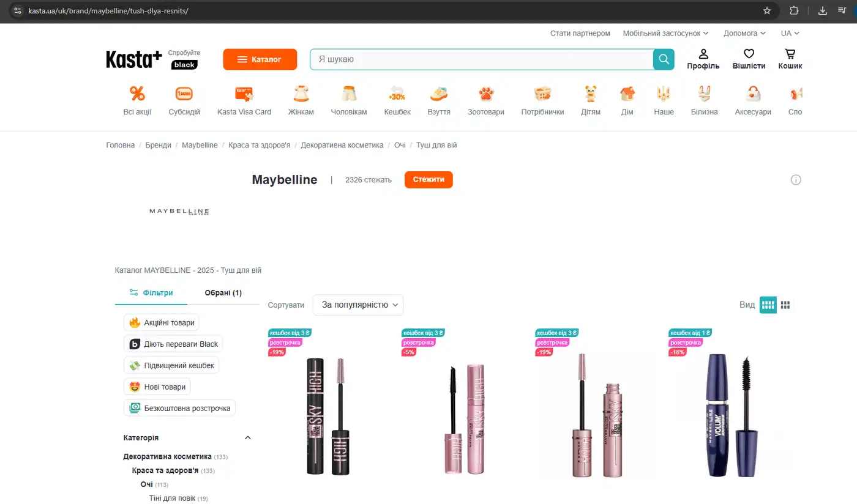Open the Взуття category

(439, 101)
